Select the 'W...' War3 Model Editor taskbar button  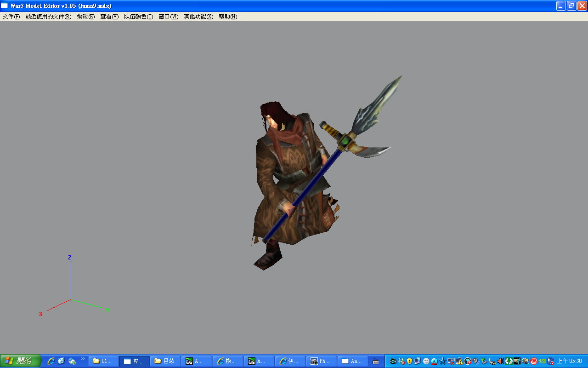(135, 361)
